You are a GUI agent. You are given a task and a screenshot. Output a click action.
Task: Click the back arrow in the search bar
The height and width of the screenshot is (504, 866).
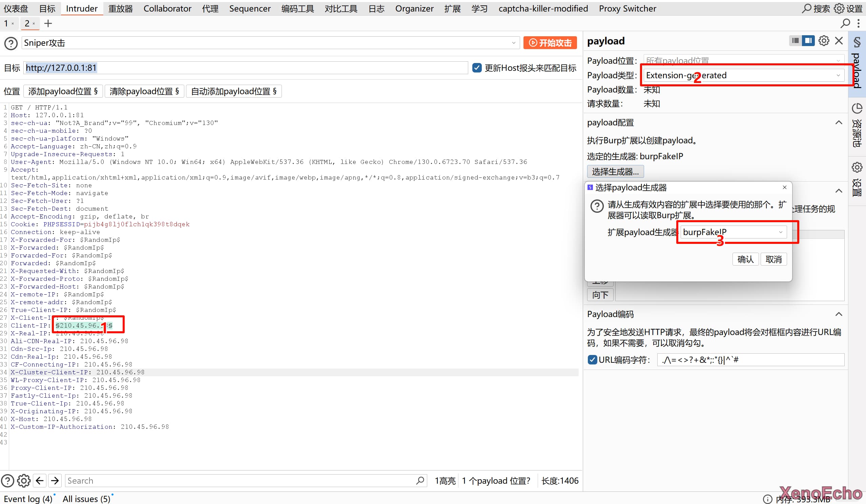[x=40, y=480]
